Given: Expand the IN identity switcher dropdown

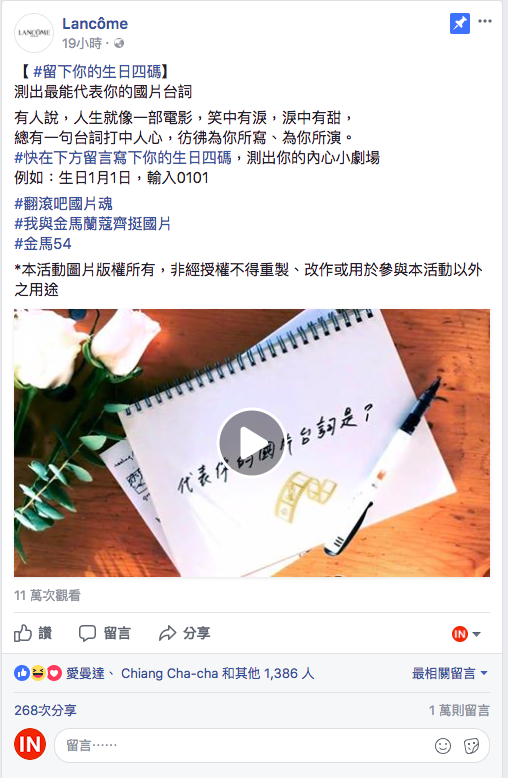Looking at the screenshot, I should pyautogui.click(x=466, y=634).
